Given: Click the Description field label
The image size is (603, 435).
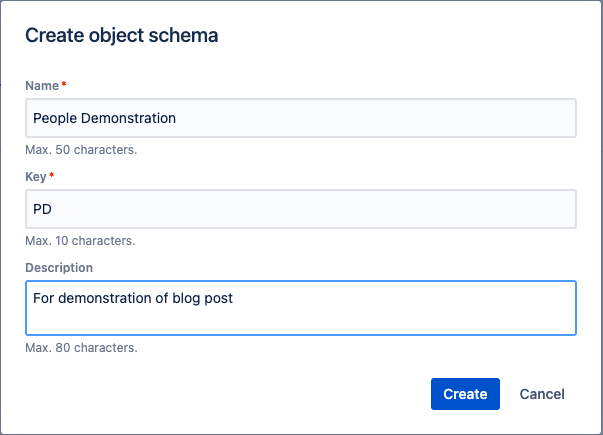Looking at the screenshot, I should pos(59,268).
